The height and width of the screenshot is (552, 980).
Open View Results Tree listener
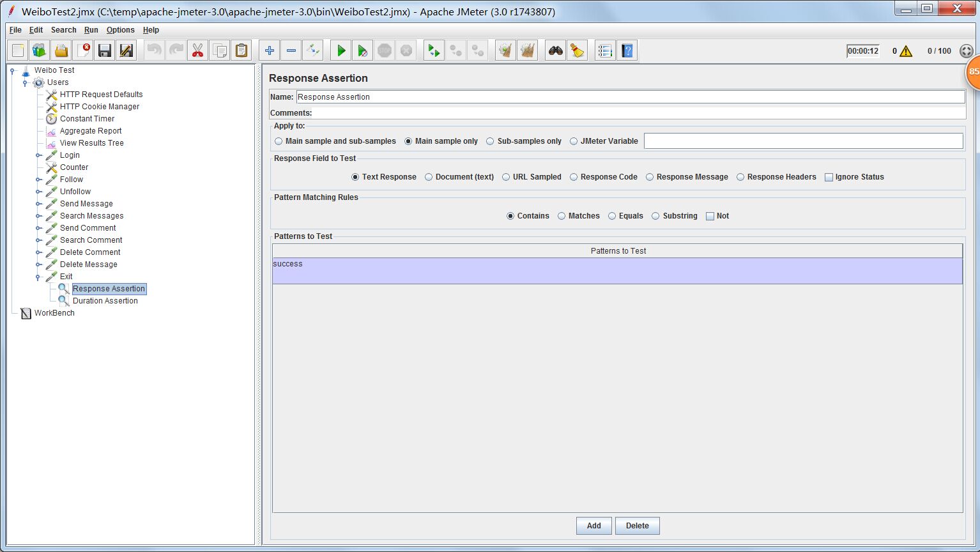(x=92, y=143)
